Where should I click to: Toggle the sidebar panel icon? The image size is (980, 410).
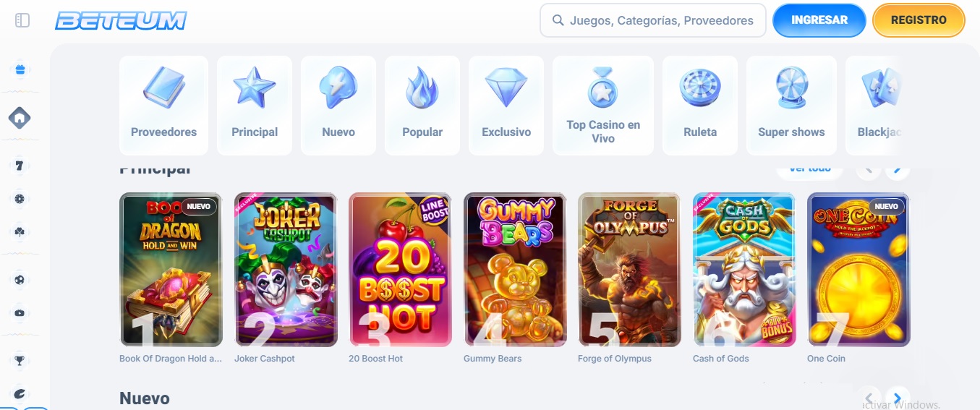pos(22,20)
